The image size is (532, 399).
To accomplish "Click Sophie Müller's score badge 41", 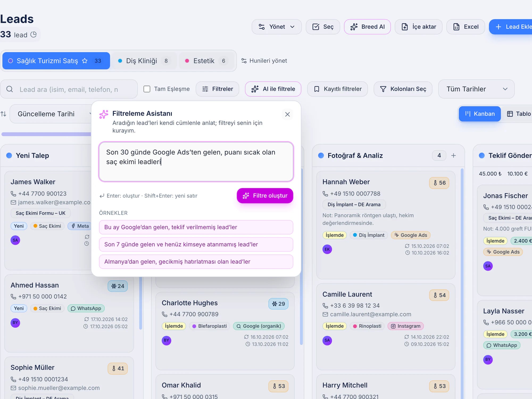I will coord(118,369).
